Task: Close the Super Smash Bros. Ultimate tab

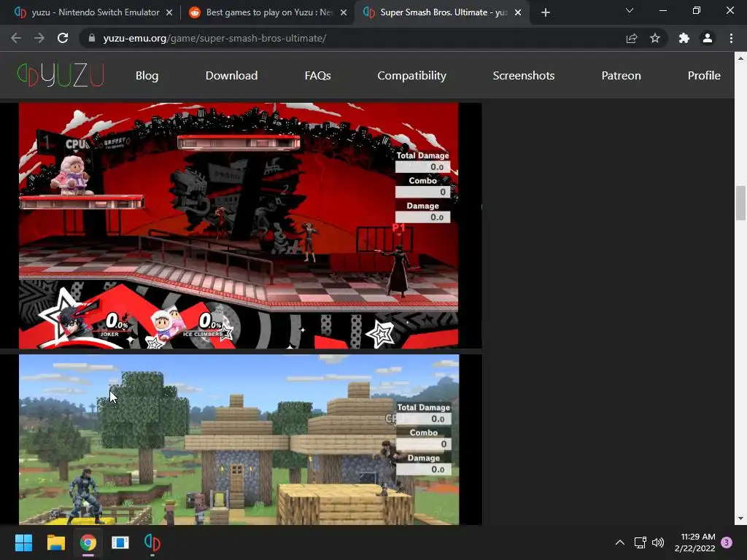Action: pos(518,12)
